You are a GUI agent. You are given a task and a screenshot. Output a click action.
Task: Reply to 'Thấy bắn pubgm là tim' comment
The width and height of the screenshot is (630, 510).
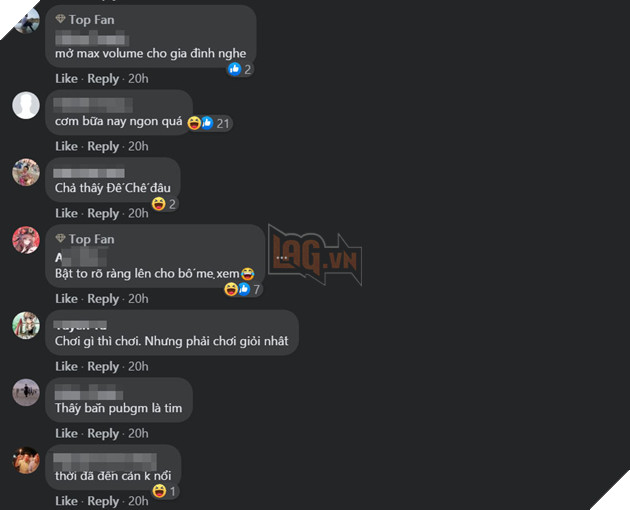103,434
